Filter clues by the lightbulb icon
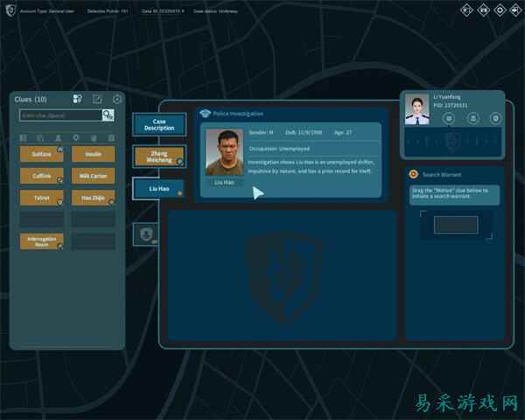Viewport: 525px width, 420px height. coord(76,137)
